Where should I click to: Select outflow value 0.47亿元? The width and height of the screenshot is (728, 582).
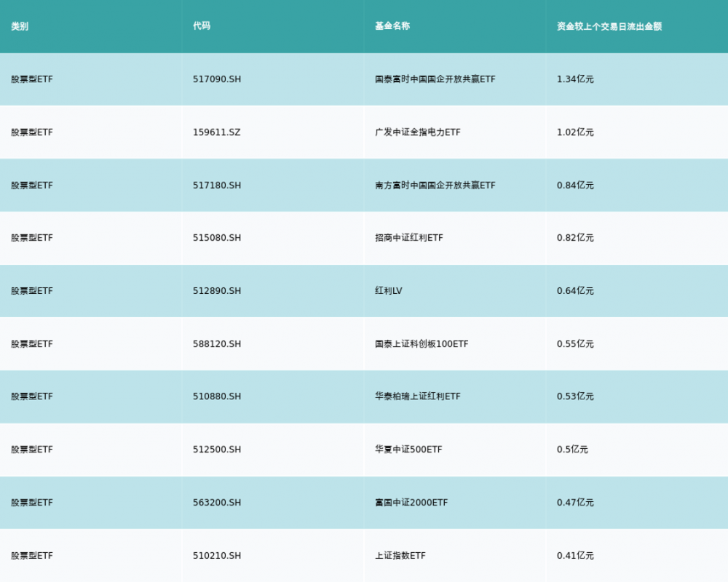click(x=575, y=503)
